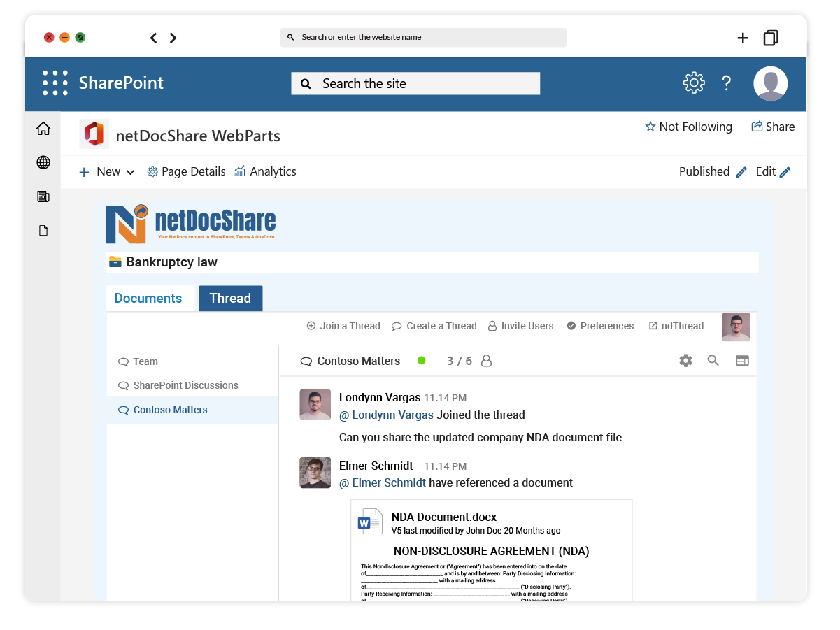Click the Contoso Matters thread header title
840x630 pixels.
359,361
